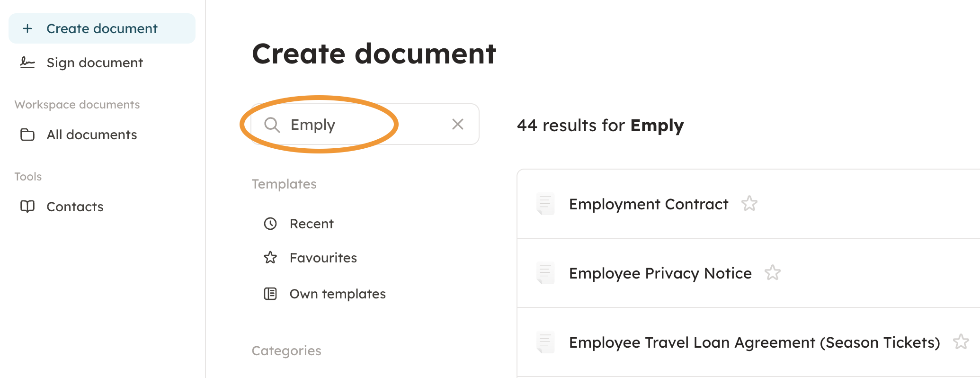
Task: Select Employee Travel Loan Agreement template
Action: pos(754,342)
